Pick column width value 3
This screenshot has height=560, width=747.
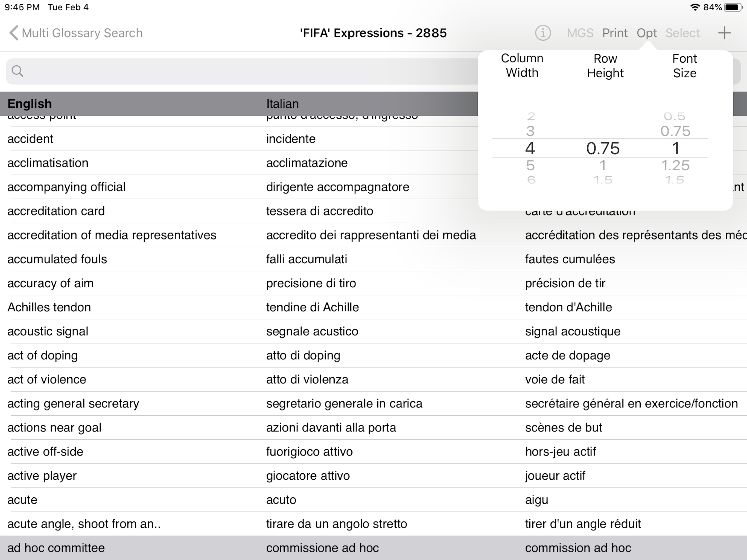point(530,131)
